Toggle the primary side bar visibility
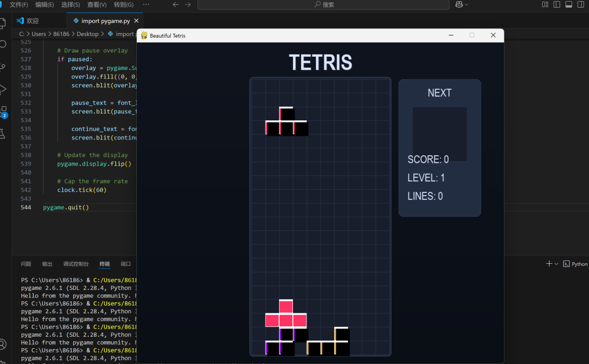Screen dimensions: 589x364 (x=557, y=4)
